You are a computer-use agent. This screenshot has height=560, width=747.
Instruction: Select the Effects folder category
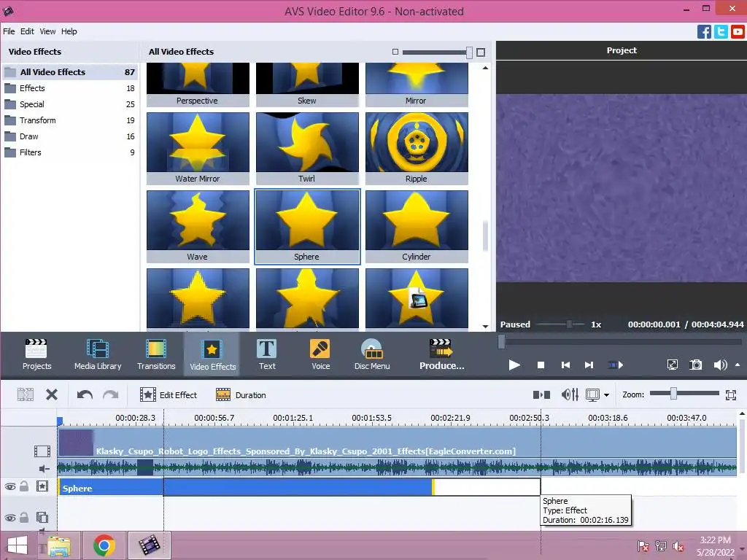(69, 88)
